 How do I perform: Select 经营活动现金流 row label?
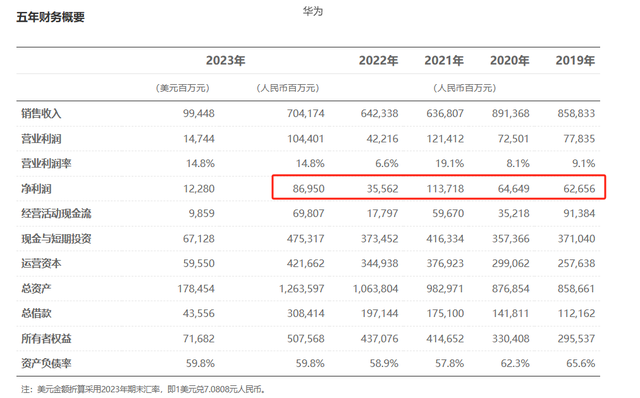(x=56, y=213)
